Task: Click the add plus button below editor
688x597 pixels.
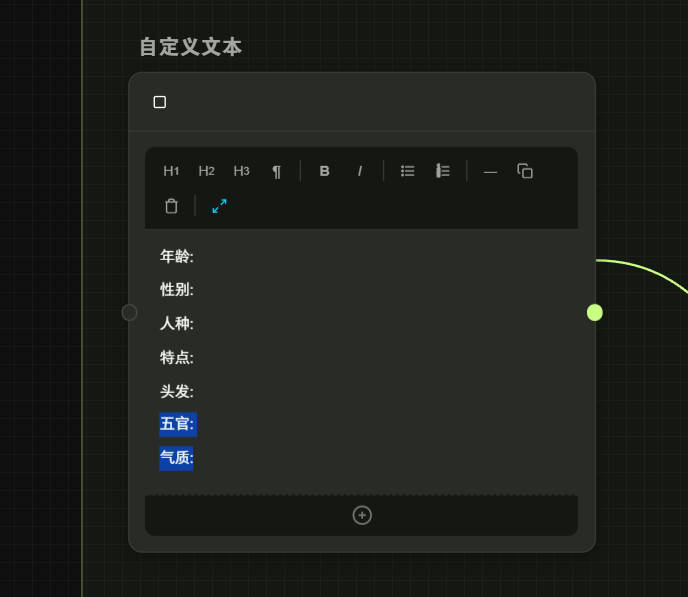Action: click(362, 515)
